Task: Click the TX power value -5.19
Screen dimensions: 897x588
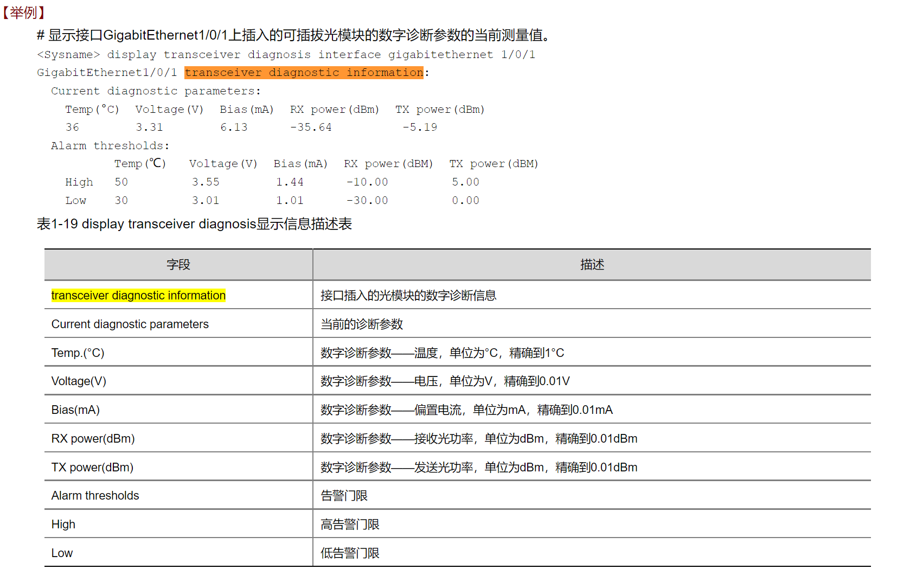Action: (420, 127)
